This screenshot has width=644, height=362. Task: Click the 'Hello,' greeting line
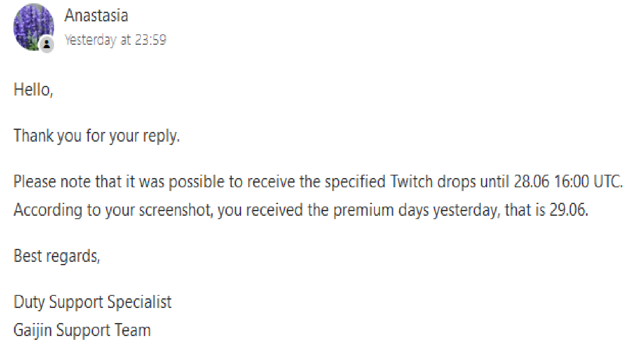coord(33,90)
